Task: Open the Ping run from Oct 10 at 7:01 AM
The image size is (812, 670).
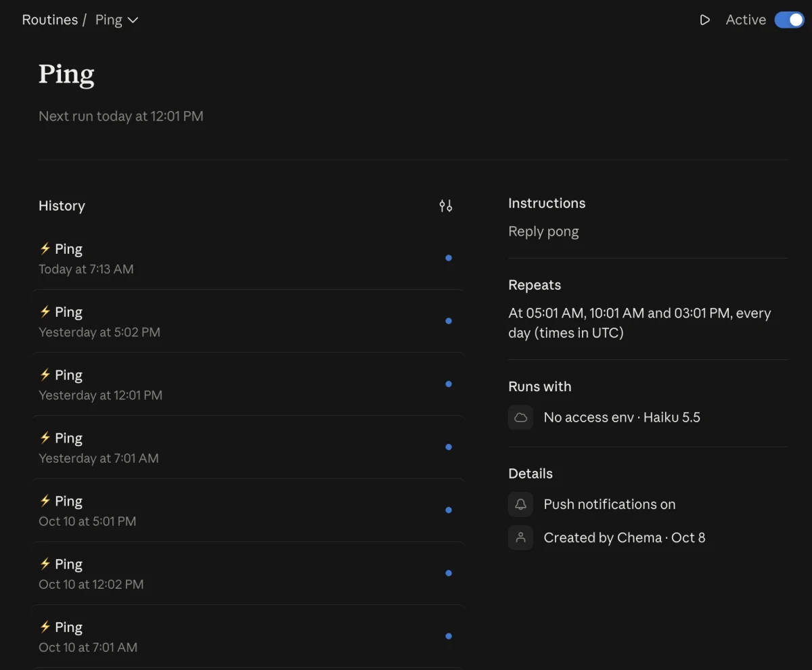Action: 248,636
